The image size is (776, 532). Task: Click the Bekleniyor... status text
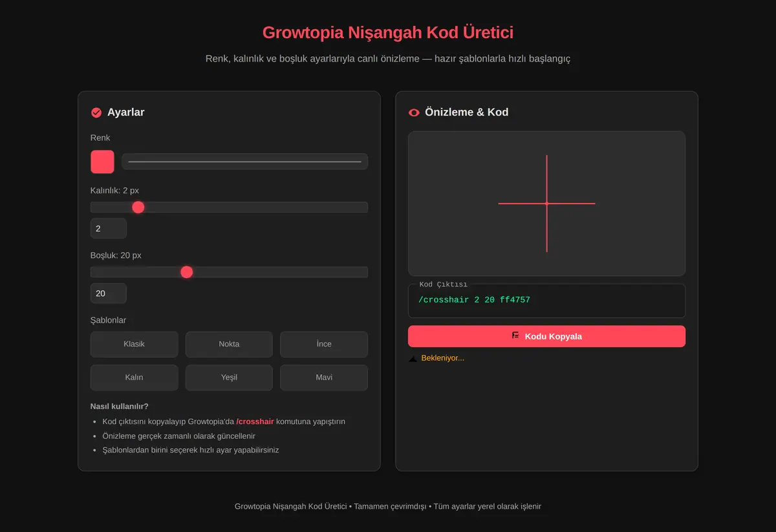[x=442, y=358]
